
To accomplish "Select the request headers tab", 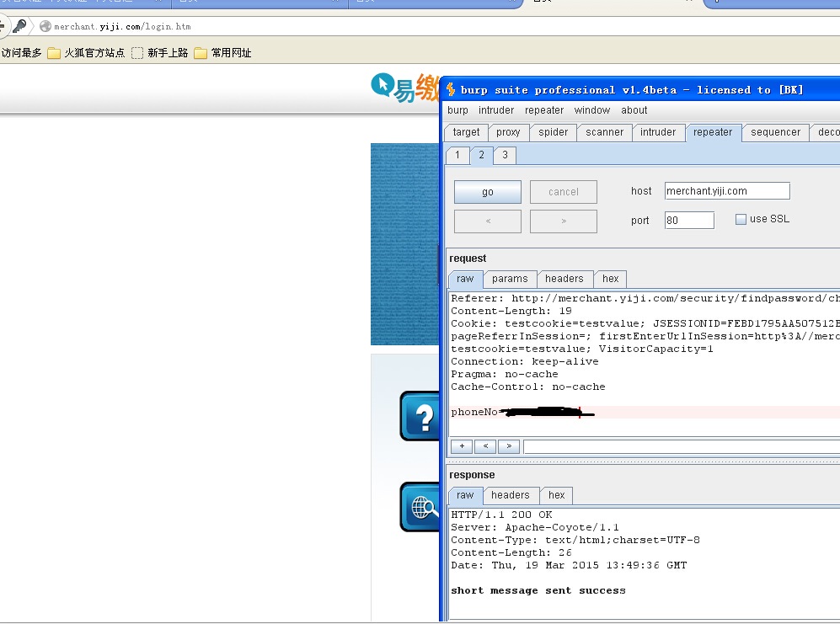I will 564,279.
